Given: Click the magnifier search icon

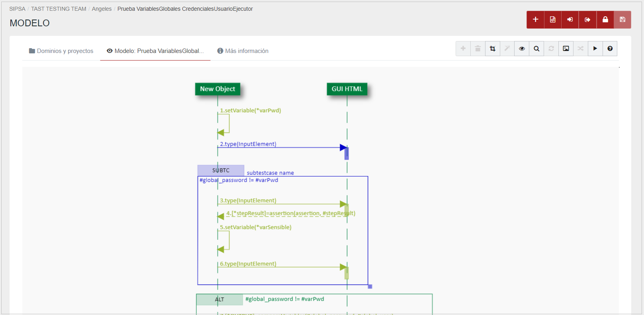Looking at the screenshot, I should coord(536,49).
